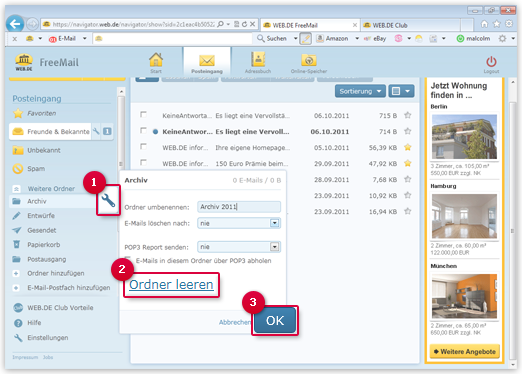
Task: Check the bold unread KeineAntwort email checkbox
Action: [x=143, y=131]
